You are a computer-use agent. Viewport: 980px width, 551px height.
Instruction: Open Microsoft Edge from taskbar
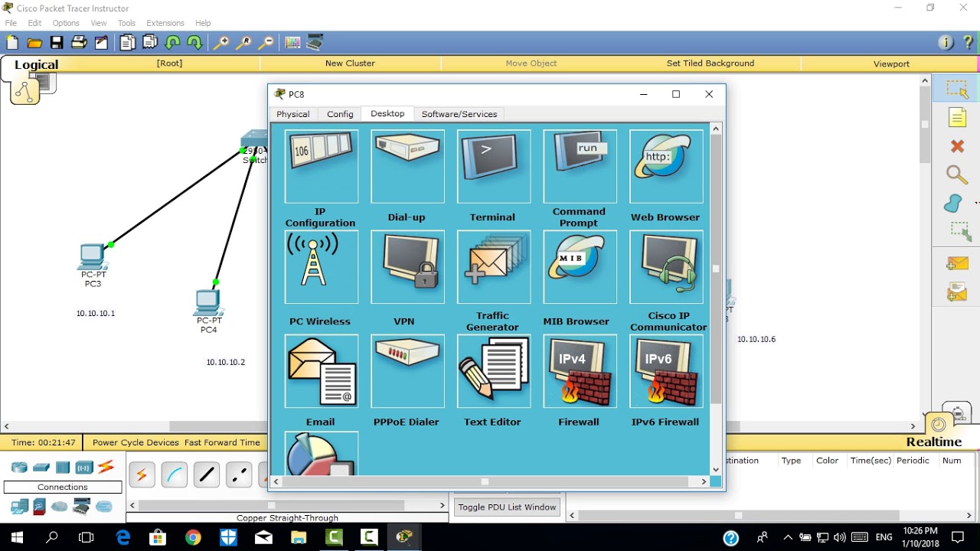[122, 537]
